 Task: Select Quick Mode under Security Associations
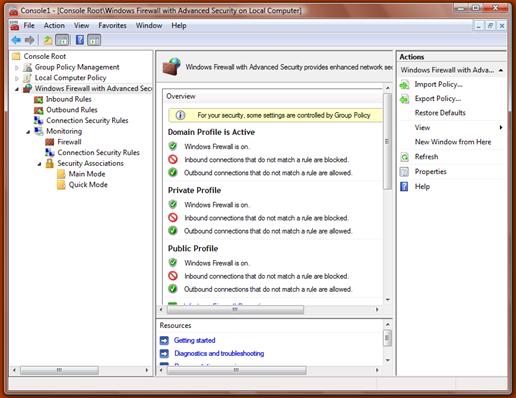tap(88, 185)
